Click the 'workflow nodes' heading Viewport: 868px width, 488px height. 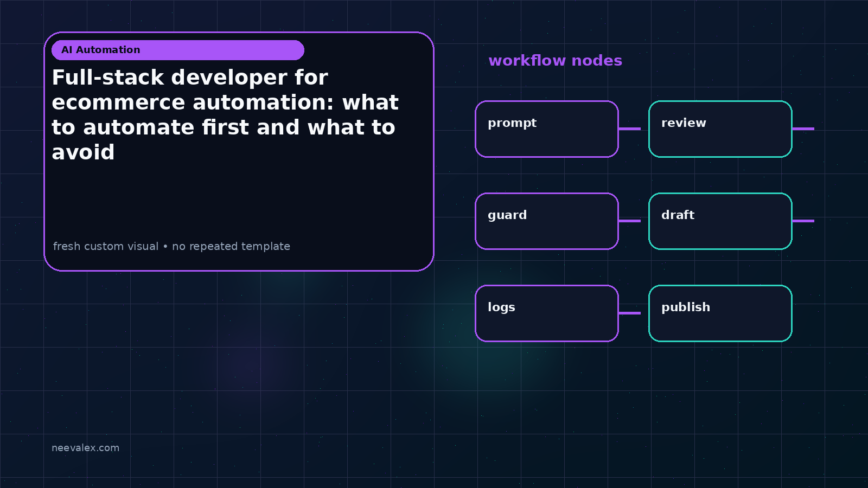coord(555,61)
